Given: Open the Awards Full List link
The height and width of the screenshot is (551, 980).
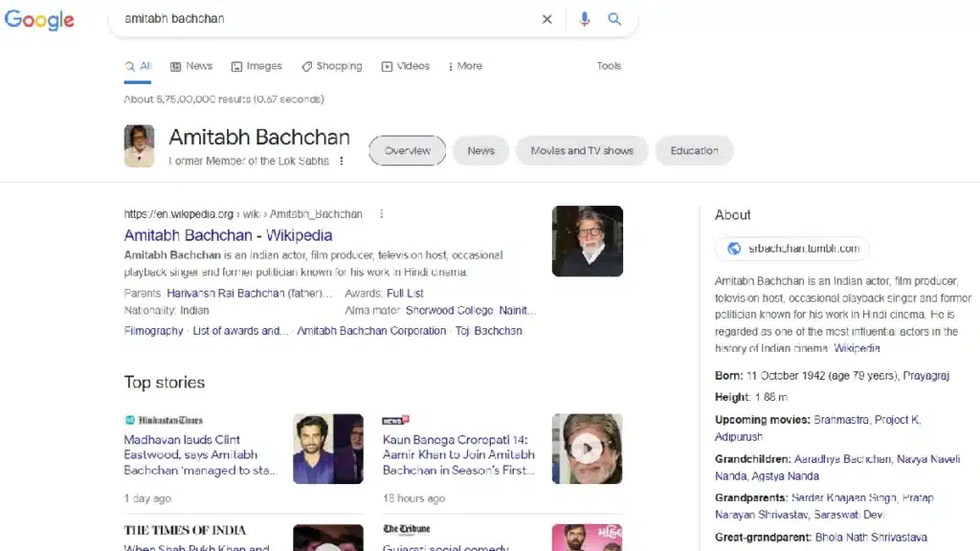Looking at the screenshot, I should coord(405,293).
